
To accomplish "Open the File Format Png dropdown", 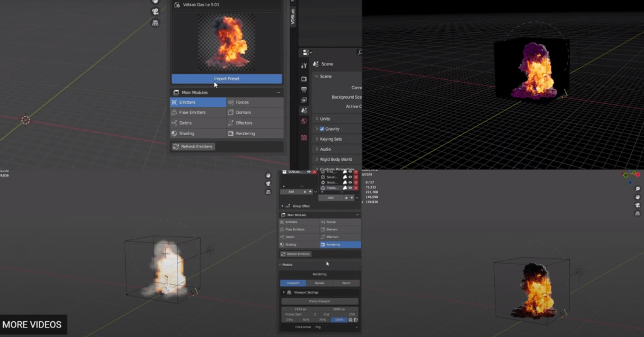I will pyautogui.click(x=336, y=327).
